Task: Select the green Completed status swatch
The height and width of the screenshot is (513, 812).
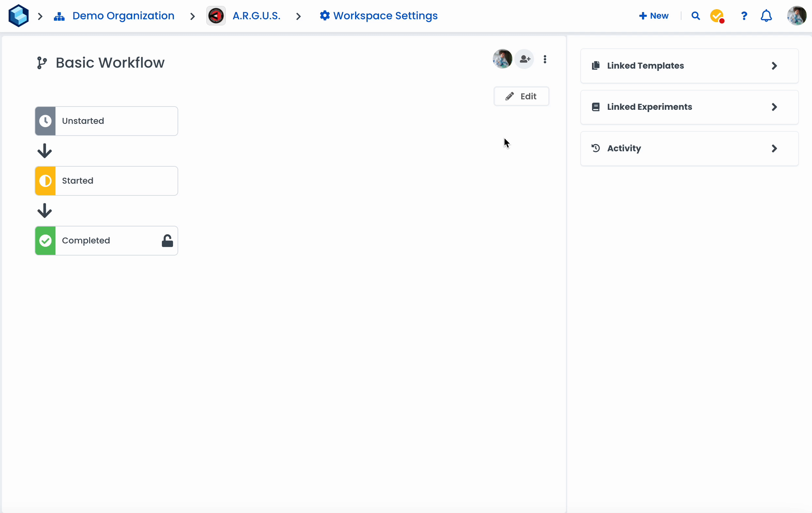Action: [45, 241]
